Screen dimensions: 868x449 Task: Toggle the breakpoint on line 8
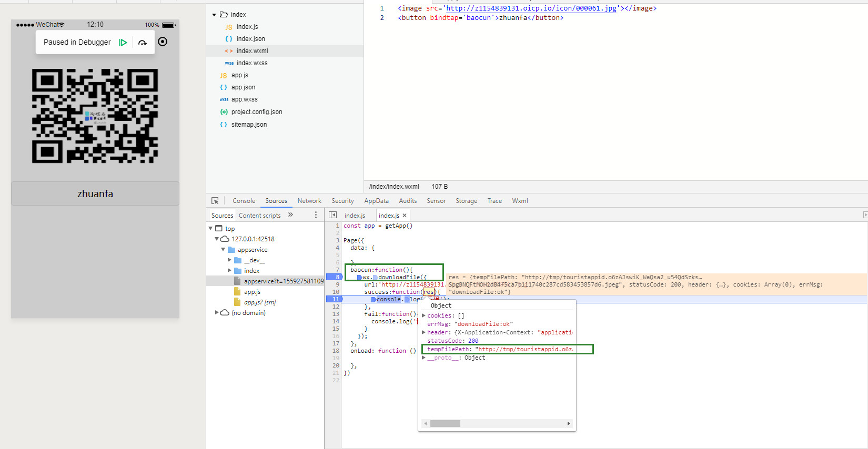tap(334, 277)
